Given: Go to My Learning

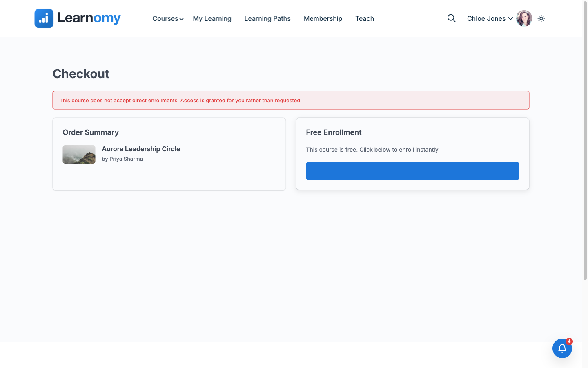Looking at the screenshot, I should point(212,18).
